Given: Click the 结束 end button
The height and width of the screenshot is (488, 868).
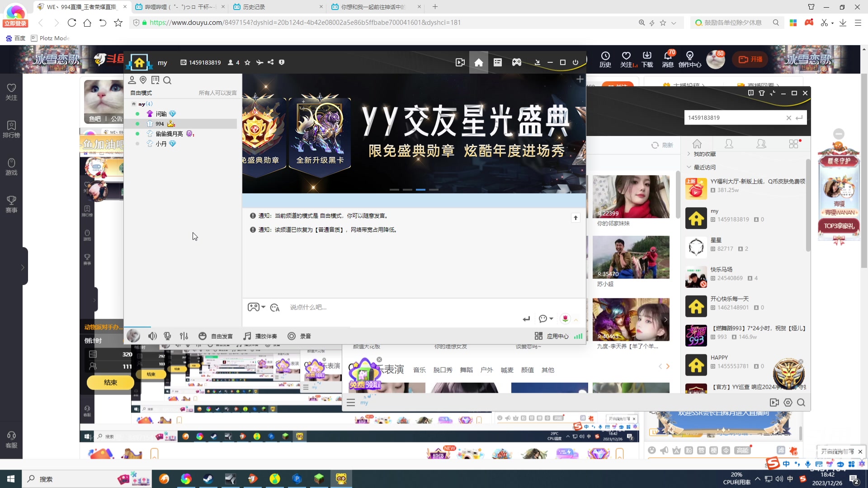Looking at the screenshot, I should point(109,382).
